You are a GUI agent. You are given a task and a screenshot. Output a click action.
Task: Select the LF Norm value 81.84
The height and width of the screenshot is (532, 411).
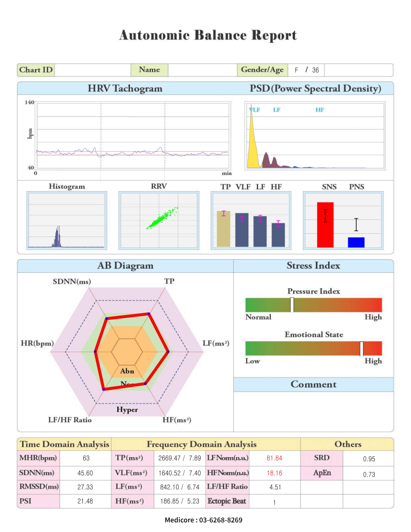coord(274,458)
